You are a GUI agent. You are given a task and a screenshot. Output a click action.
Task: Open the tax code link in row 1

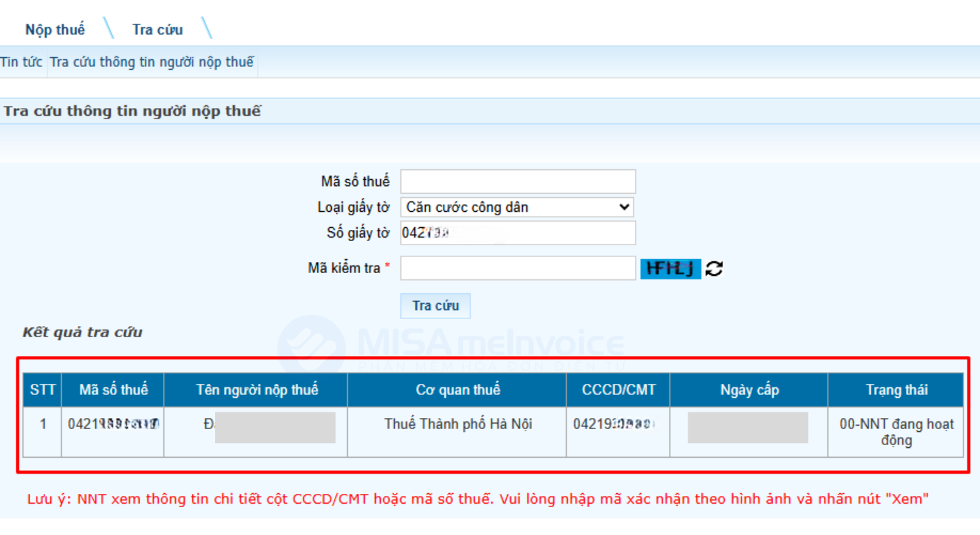[x=113, y=424]
